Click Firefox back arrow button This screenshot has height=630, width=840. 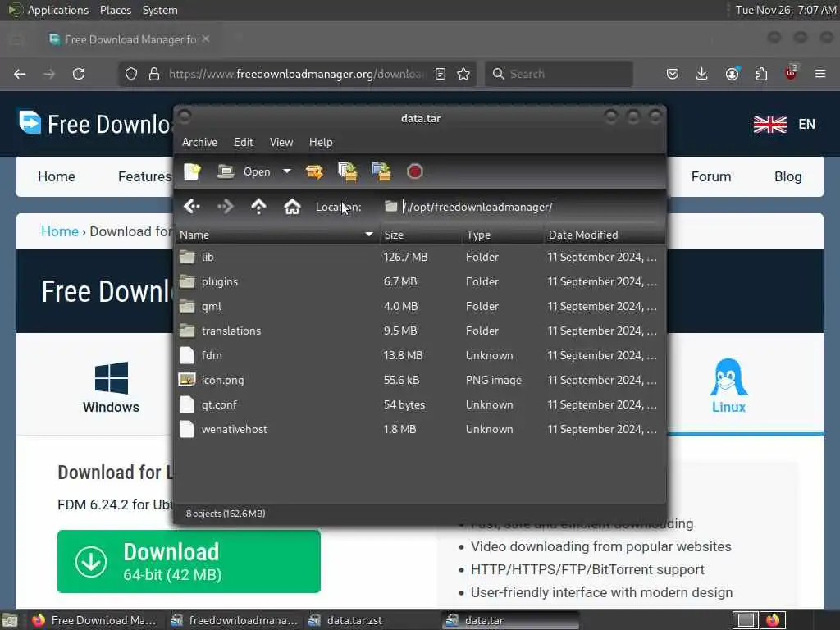point(20,74)
